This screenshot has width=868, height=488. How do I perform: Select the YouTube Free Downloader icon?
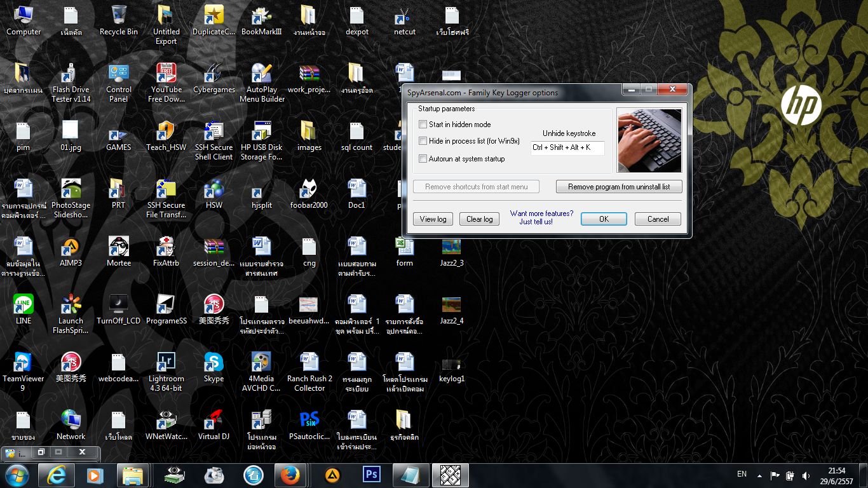pyautogui.click(x=166, y=83)
